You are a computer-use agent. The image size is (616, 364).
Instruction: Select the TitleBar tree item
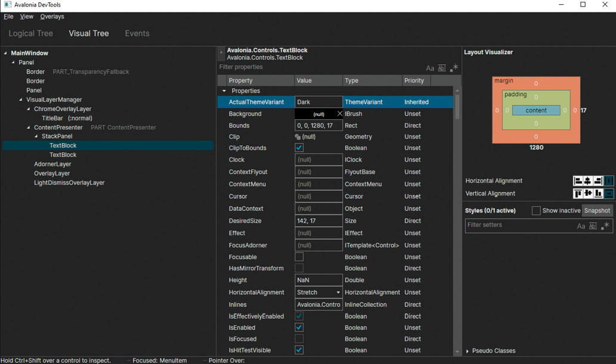tap(67, 118)
